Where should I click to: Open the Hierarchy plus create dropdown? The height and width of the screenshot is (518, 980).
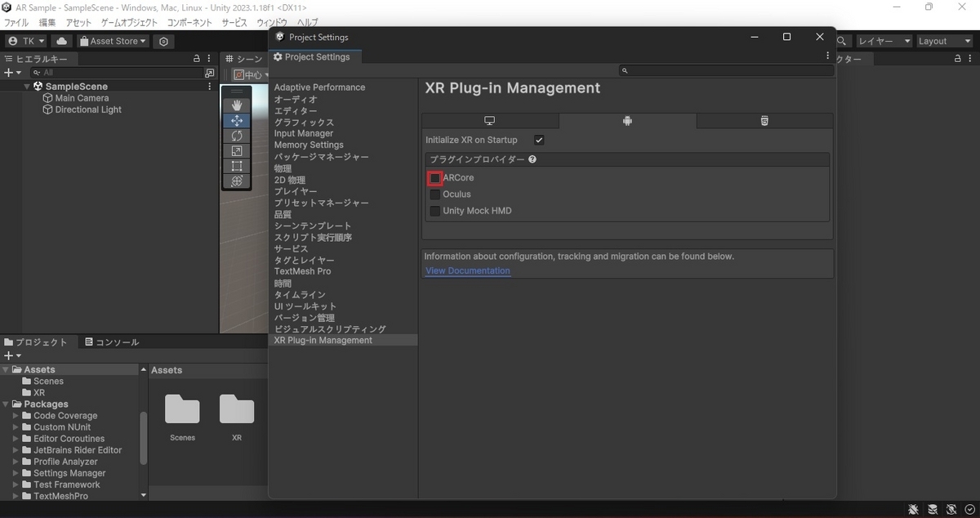(12, 73)
